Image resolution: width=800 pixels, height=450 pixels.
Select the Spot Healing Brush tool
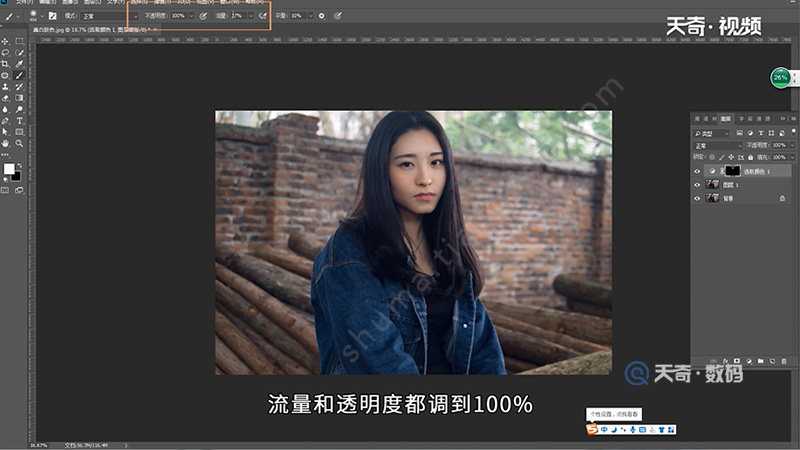[5, 76]
